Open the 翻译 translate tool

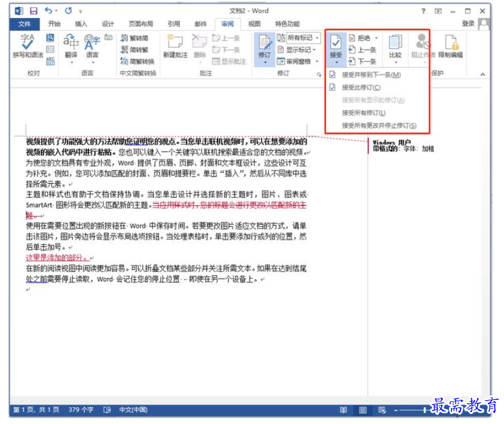tap(71, 46)
